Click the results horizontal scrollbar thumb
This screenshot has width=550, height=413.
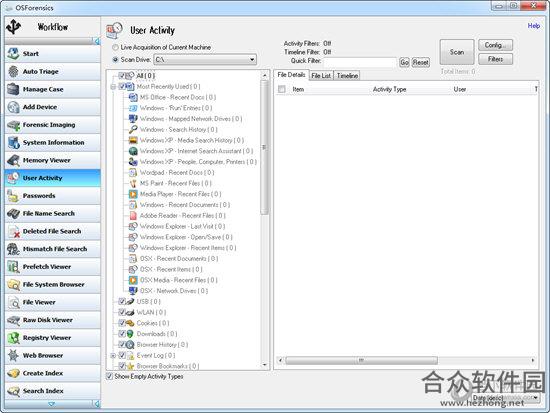click(x=361, y=360)
